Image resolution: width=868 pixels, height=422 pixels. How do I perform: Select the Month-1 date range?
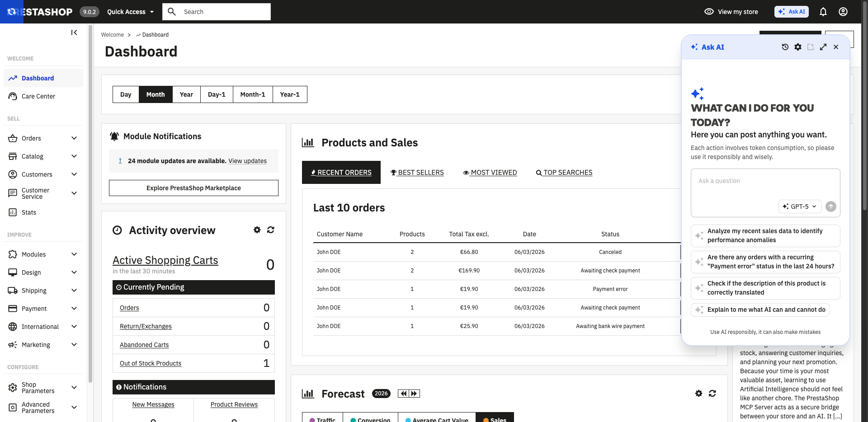pyautogui.click(x=253, y=94)
